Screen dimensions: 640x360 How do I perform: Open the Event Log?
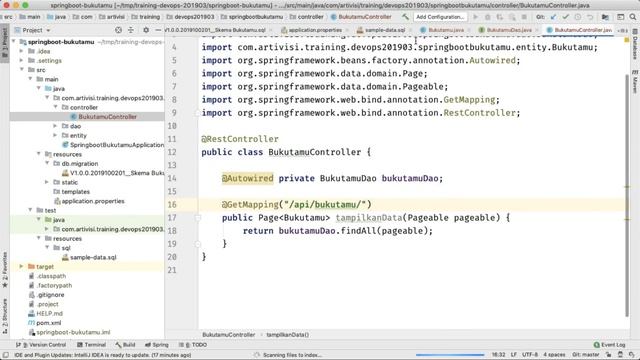point(609,345)
